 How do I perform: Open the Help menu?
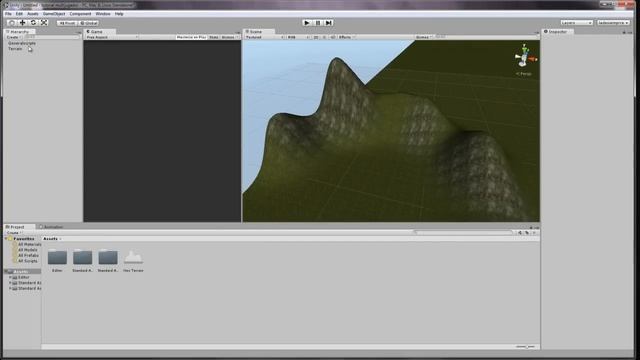[x=119, y=14]
